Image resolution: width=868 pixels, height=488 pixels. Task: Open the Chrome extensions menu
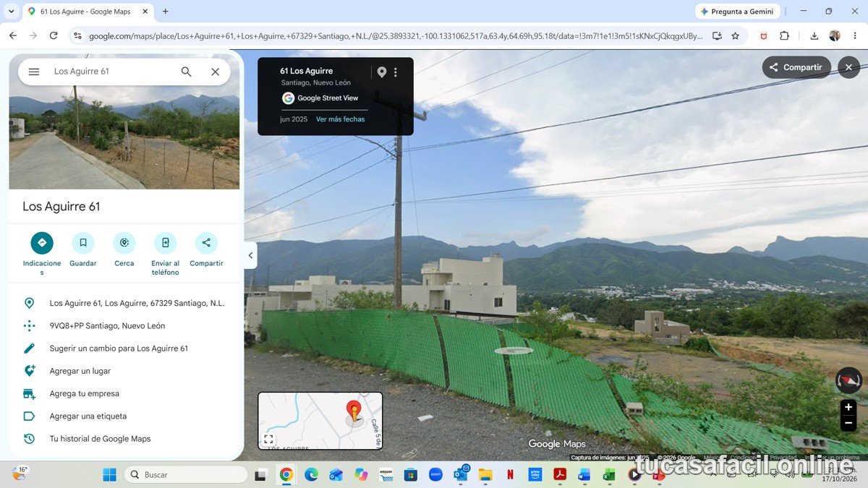[784, 35]
